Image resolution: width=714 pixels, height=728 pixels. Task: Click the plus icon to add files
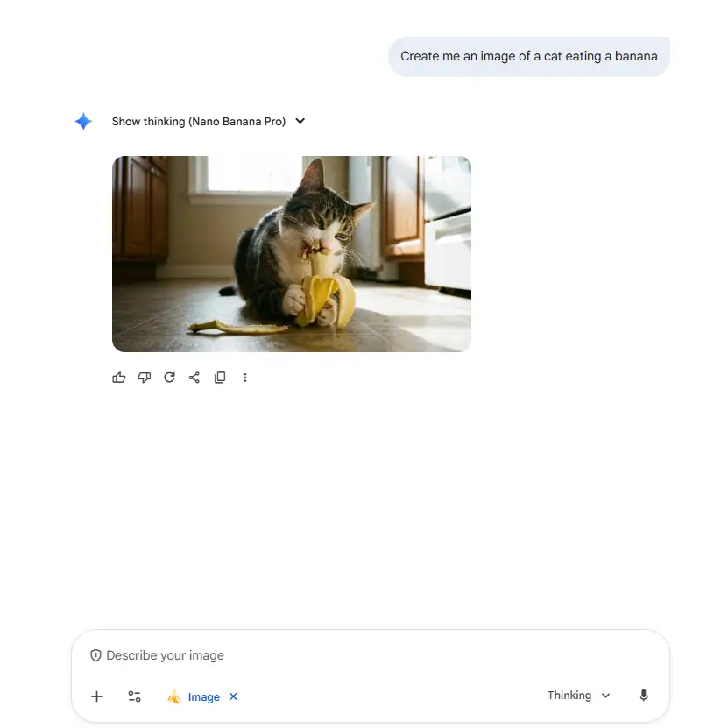tap(96, 696)
